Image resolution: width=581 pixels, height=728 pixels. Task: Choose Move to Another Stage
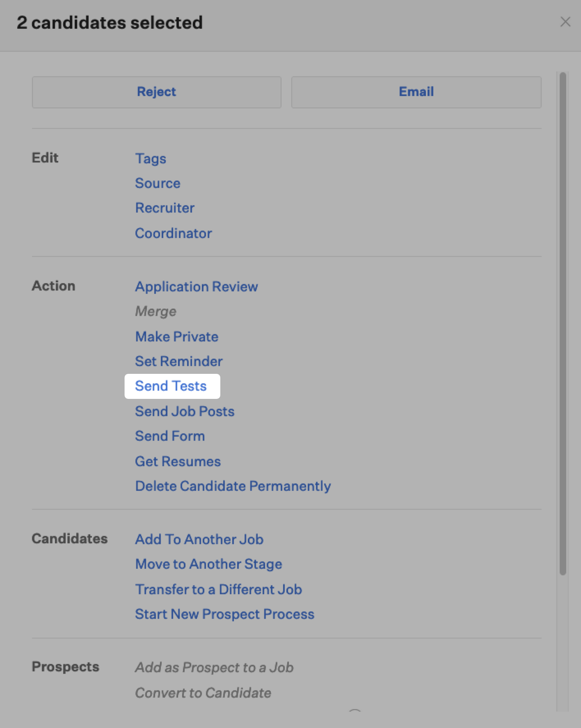click(x=208, y=564)
